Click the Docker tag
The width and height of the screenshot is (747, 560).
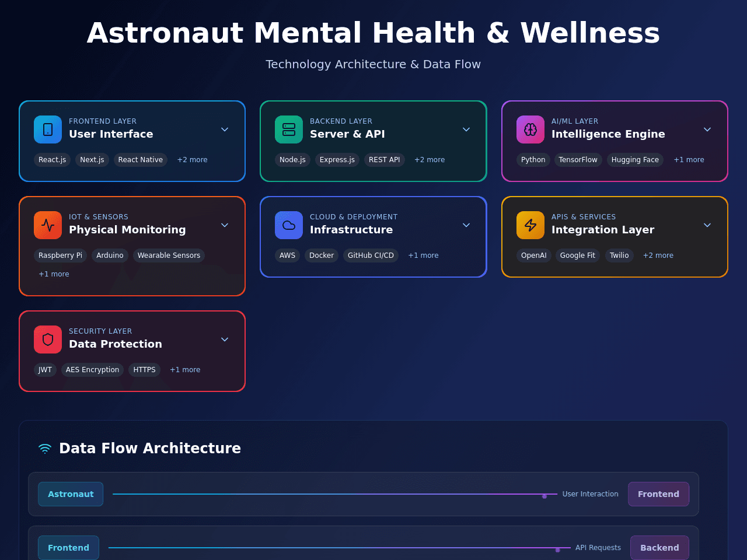click(x=322, y=256)
